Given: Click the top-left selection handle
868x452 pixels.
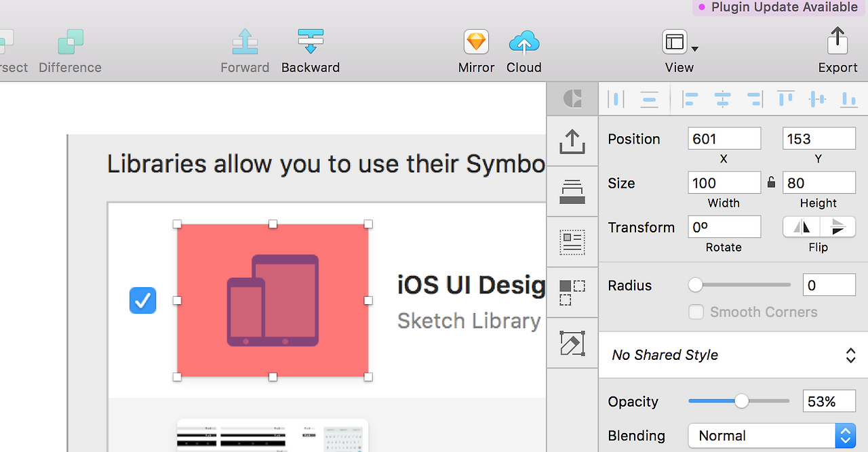Looking at the screenshot, I should tap(177, 224).
